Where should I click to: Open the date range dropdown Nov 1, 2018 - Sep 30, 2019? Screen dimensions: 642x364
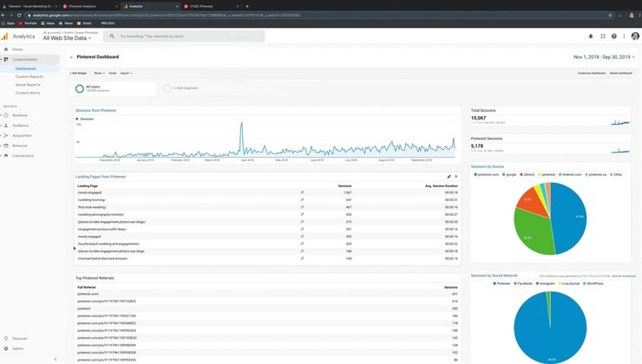pyautogui.click(x=604, y=57)
